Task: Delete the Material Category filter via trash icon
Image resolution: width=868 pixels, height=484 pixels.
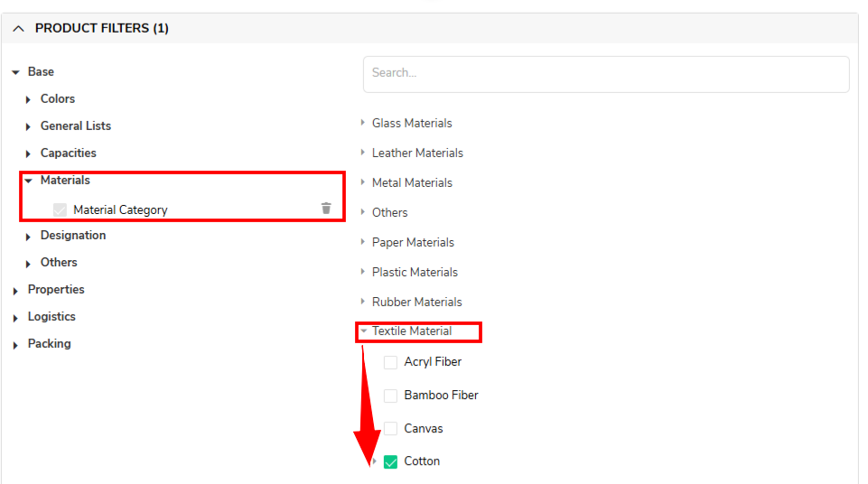Action: (x=326, y=208)
